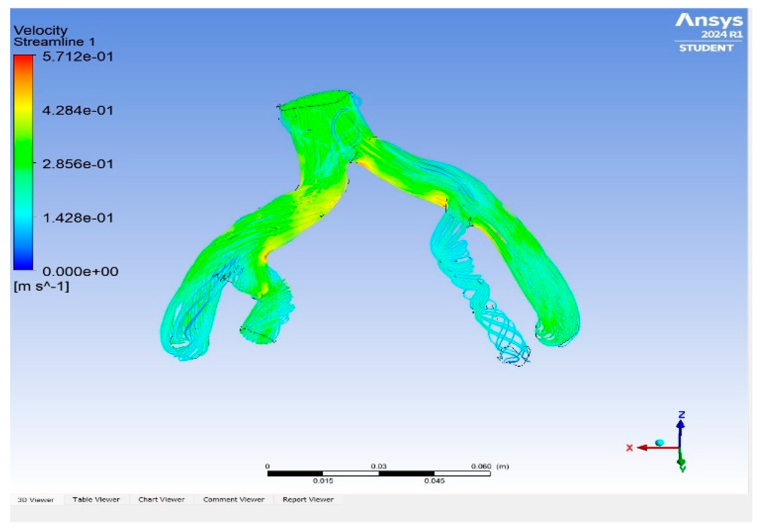Select the cyan isometric view sphere on the triad
This screenshot has width=761, height=532.
click(x=660, y=442)
